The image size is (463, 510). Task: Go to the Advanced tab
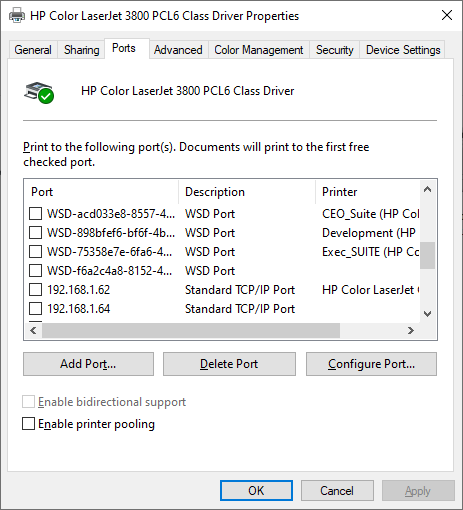pyautogui.click(x=178, y=50)
